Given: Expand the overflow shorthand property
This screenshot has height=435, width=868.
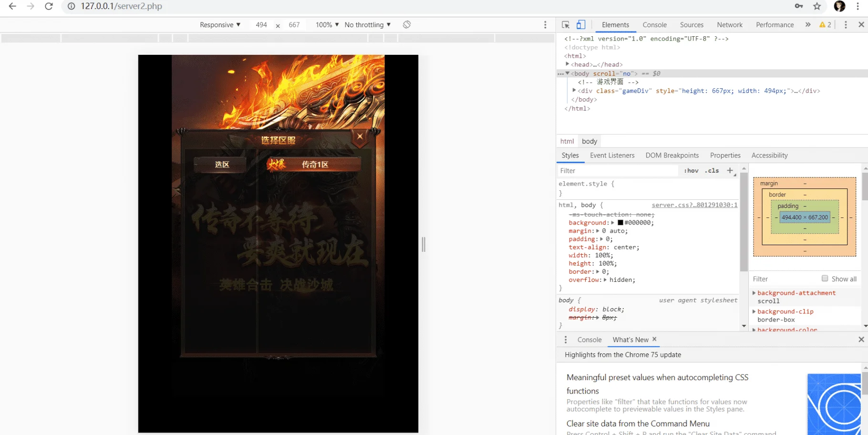Looking at the screenshot, I should (605, 280).
